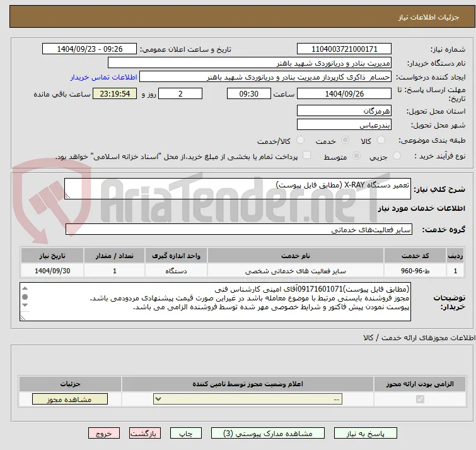This screenshot has height=450, width=476.
Task: Open اطلاعات تماس خریدار link
Action: (104, 77)
